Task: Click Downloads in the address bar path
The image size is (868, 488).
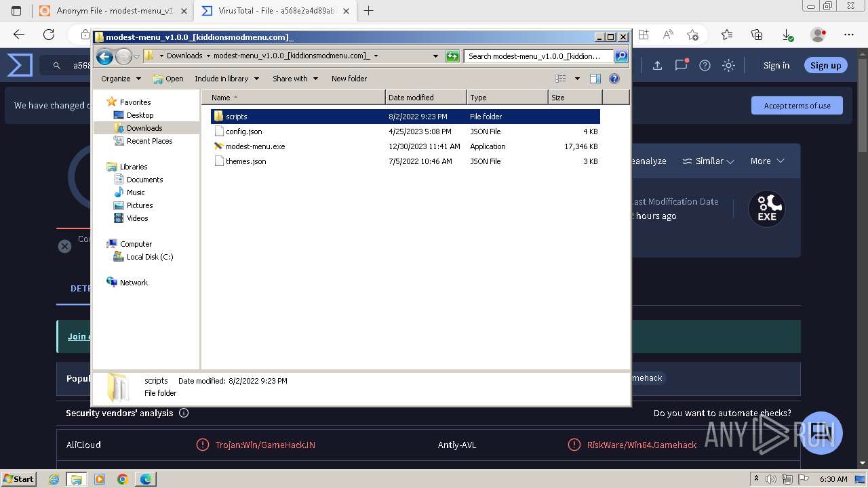Action: click(x=184, y=56)
